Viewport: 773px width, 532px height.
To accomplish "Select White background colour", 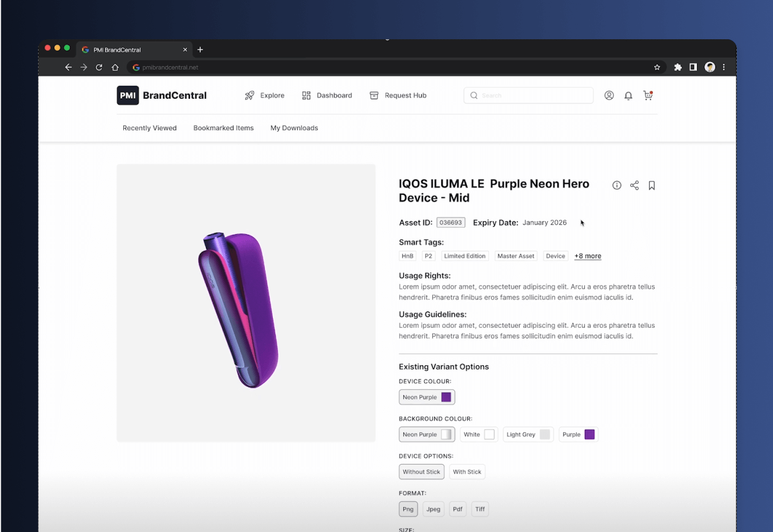I will 479,435.
